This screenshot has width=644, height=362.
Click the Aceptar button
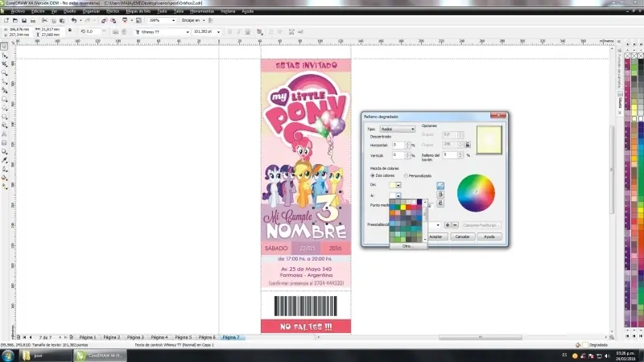click(436, 237)
